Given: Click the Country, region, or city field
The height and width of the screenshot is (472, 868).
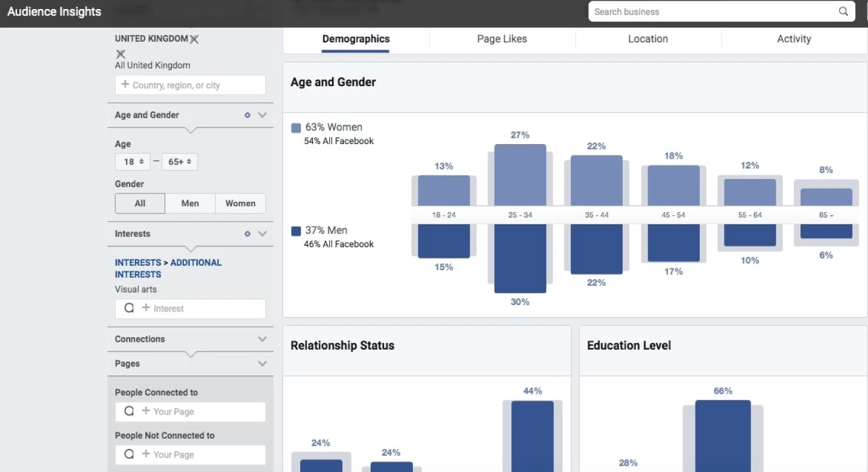Looking at the screenshot, I should click(190, 85).
